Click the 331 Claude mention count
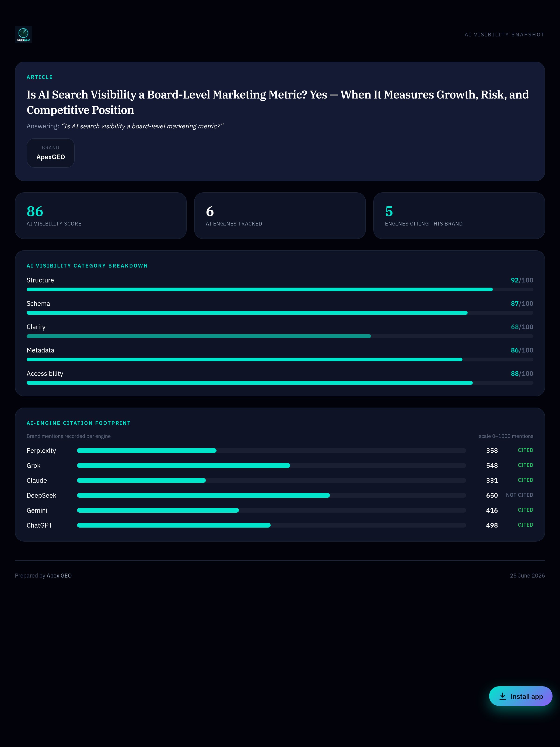Viewport: 560px width, 747px height. click(x=492, y=480)
